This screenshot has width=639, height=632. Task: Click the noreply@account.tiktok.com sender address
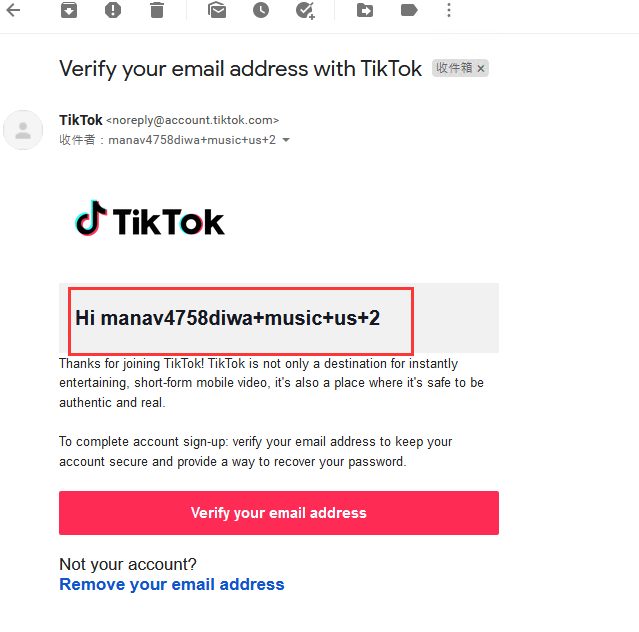(x=192, y=120)
